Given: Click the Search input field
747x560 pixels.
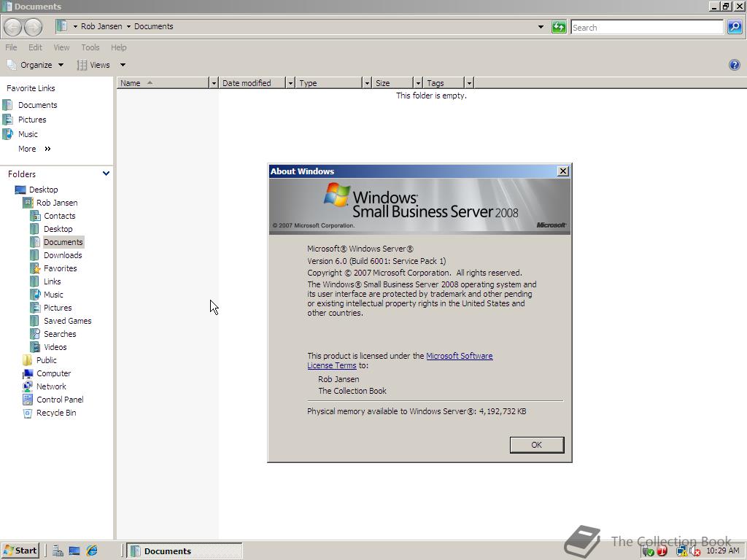Looking at the screenshot, I should point(647,27).
